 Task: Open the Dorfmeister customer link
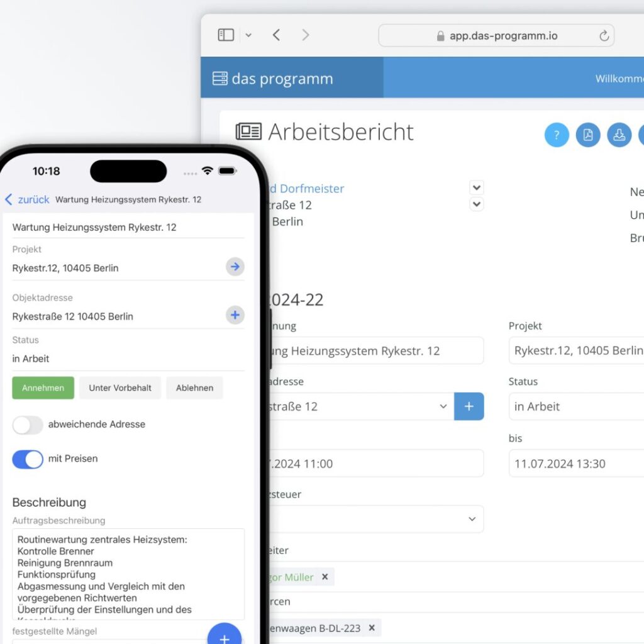(x=306, y=189)
